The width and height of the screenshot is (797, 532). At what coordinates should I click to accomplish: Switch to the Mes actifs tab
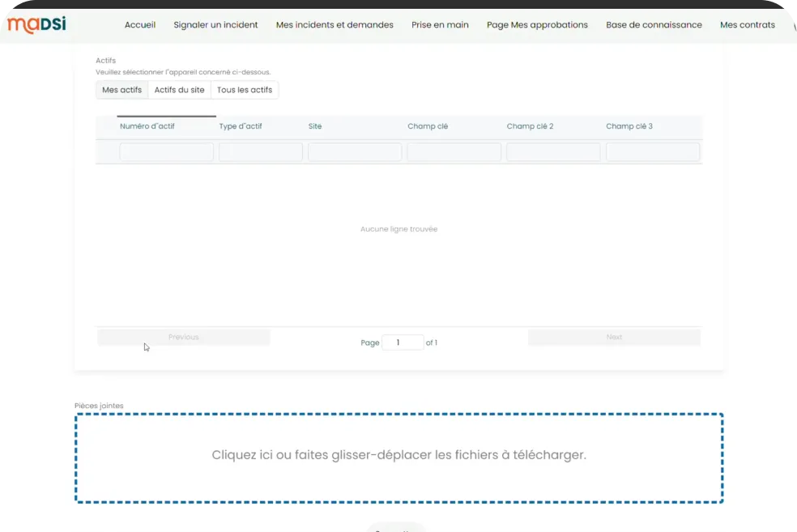(121, 90)
